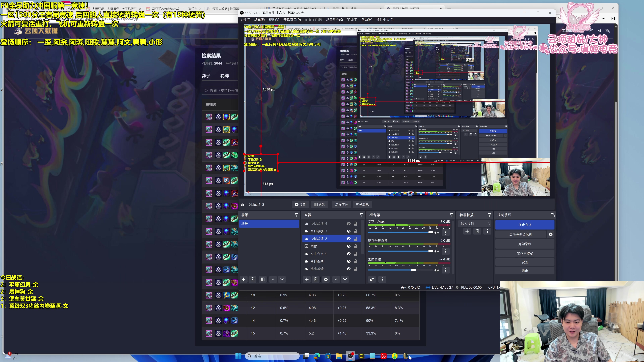This screenshot has height=362, width=644.
Task: Remove transition with the 转场特效 trash icon
Action: click(x=477, y=231)
